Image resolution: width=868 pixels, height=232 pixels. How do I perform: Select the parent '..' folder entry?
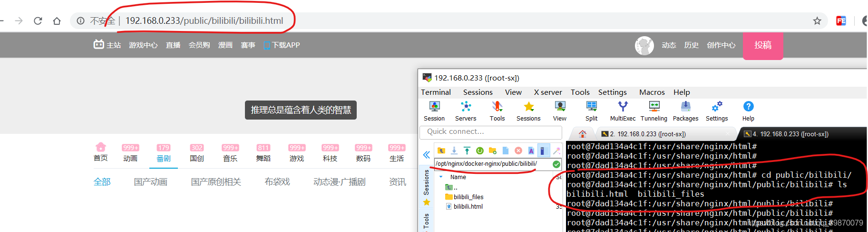coord(451,187)
